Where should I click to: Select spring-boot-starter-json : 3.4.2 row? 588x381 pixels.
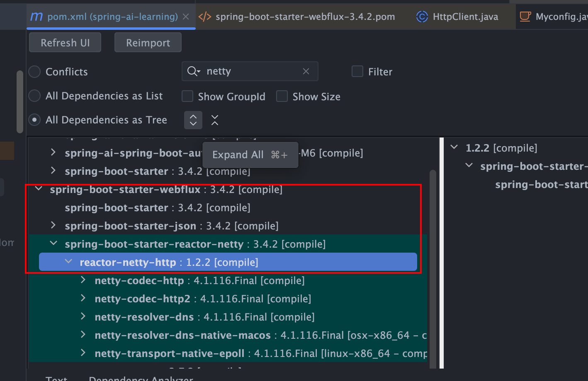point(172,226)
